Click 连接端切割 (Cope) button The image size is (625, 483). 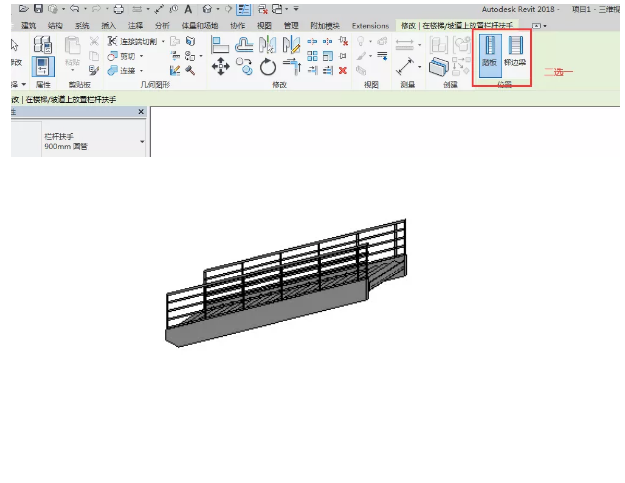coord(124,42)
